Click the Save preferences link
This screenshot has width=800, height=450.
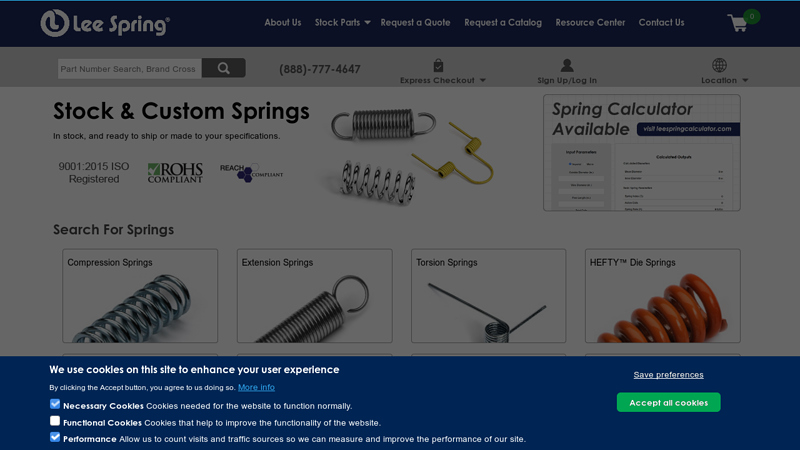(668, 375)
